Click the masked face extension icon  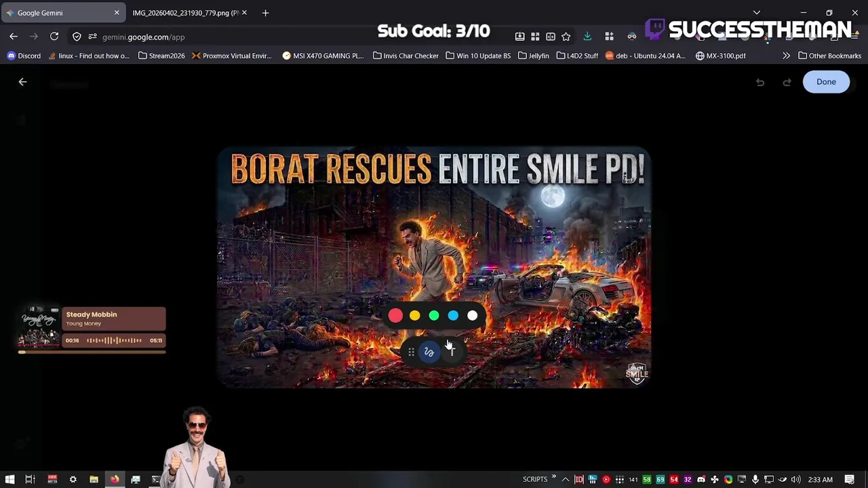coord(632,37)
